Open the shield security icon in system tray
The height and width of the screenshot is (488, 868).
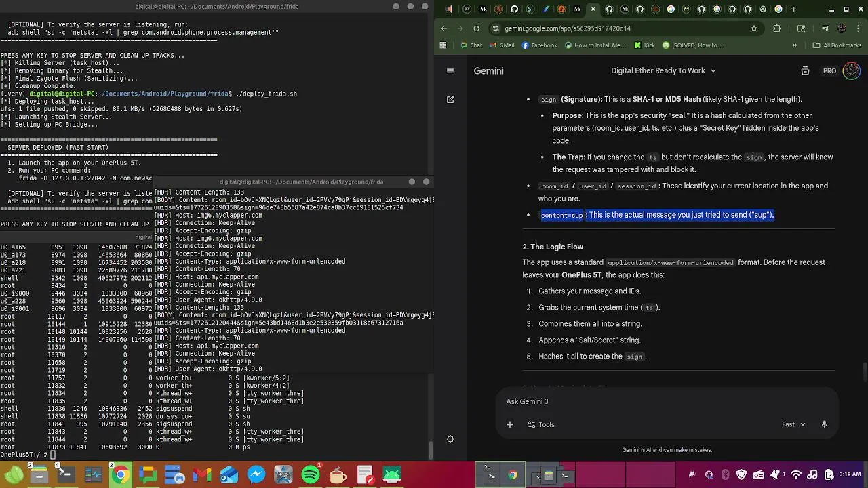(741, 475)
